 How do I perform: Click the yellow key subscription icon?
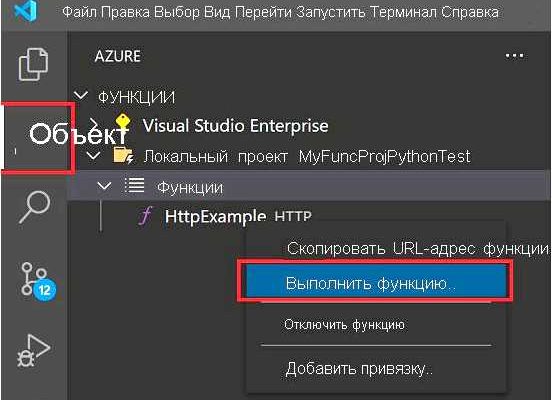[x=123, y=124]
